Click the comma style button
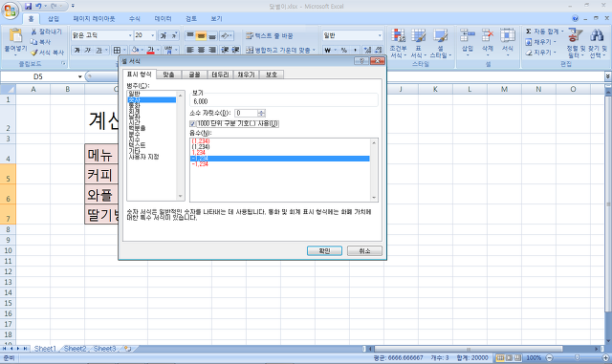The height and width of the screenshot is (364, 612). [x=355, y=50]
